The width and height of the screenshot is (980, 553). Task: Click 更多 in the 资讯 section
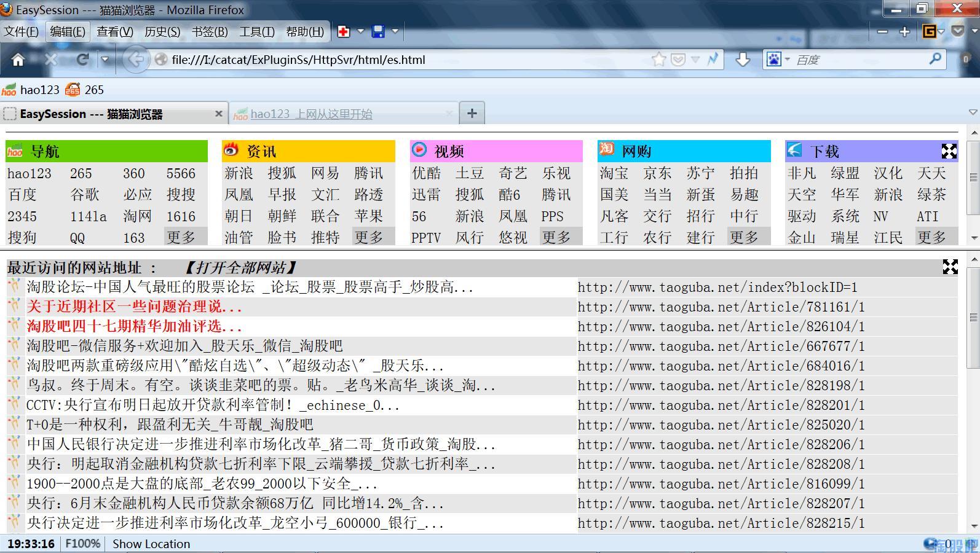369,237
